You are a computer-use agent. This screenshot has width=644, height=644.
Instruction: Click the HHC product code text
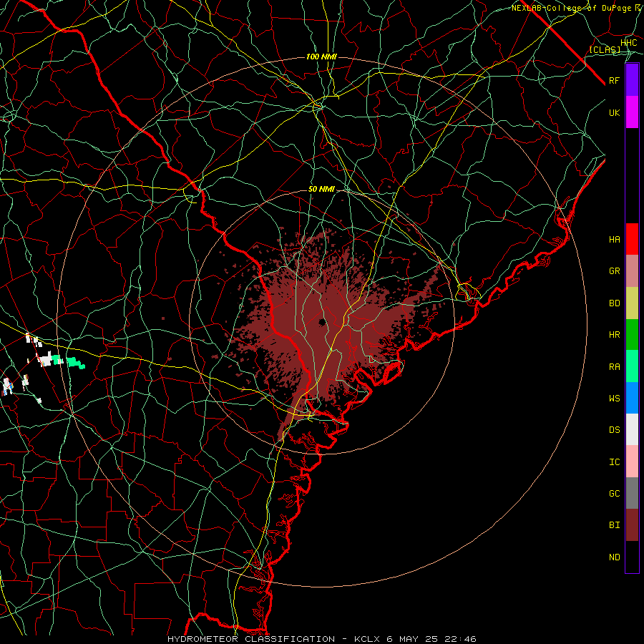pos(628,43)
